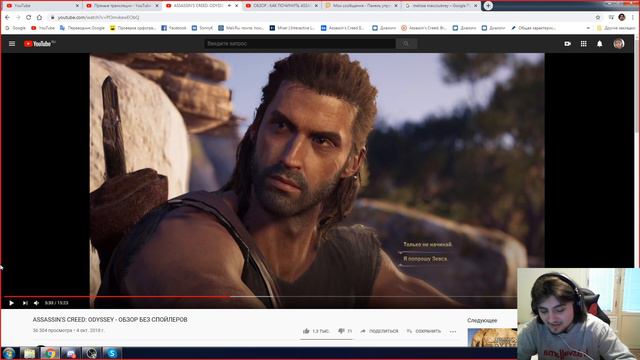Click the video title text

pos(110,320)
